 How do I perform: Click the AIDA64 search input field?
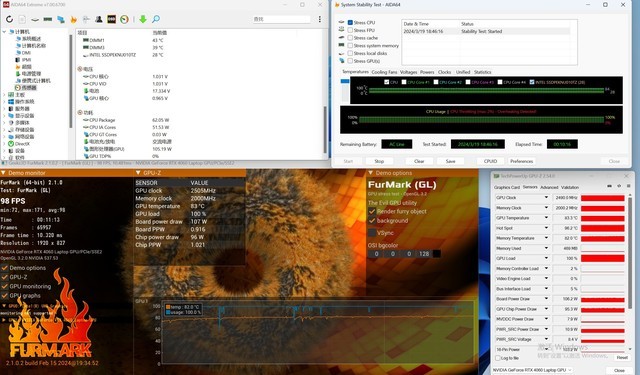click(281, 19)
